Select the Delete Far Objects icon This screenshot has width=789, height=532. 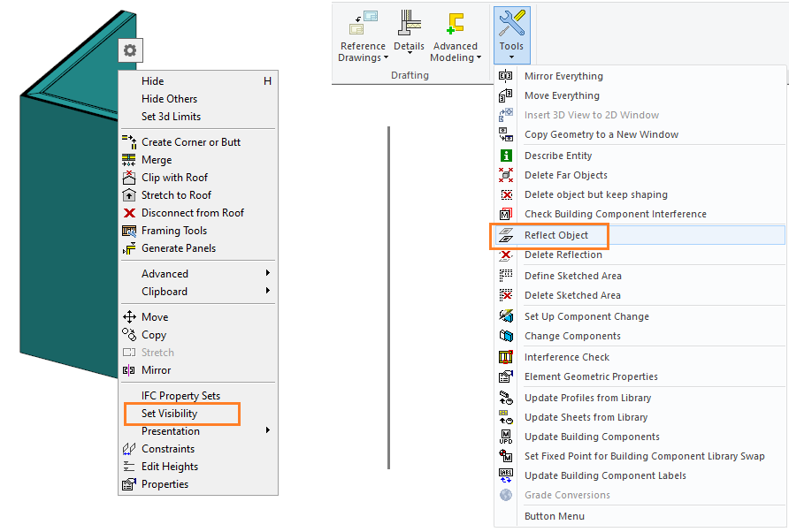pyautogui.click(x=506, y=176)
